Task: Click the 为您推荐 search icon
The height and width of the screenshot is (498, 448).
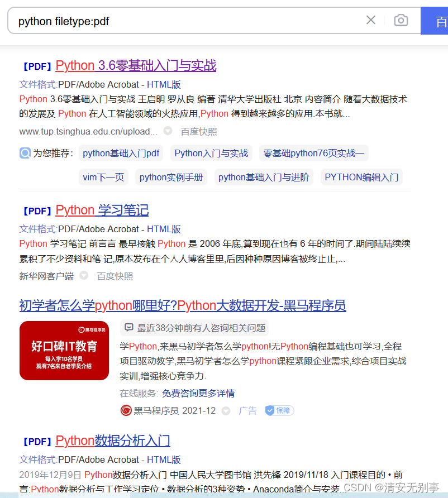Action: [x=25, y=153]
